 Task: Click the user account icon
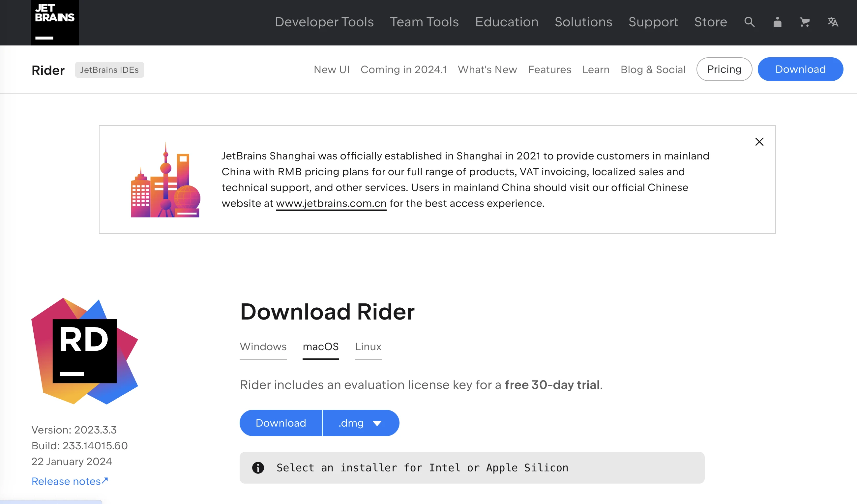coord(777,22)
